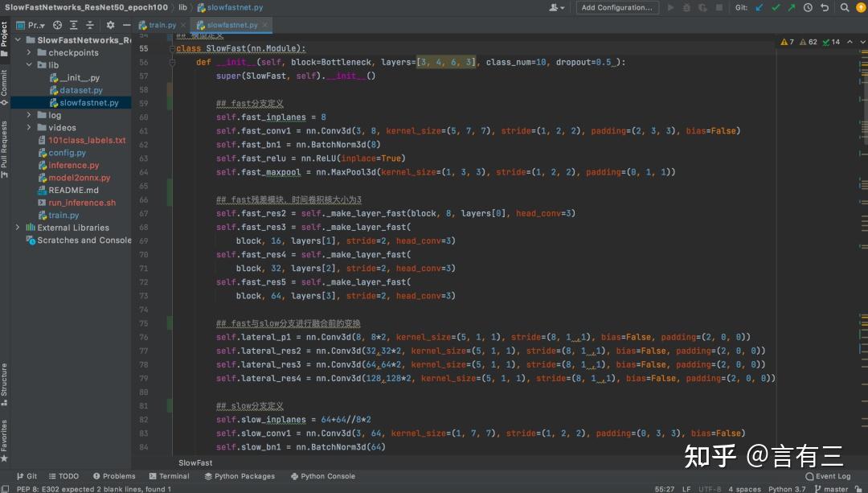This screenshot has height=493, width=868.
Task: Toggle the Favorites tool window stripe
Action: click(x=4, y=437)
